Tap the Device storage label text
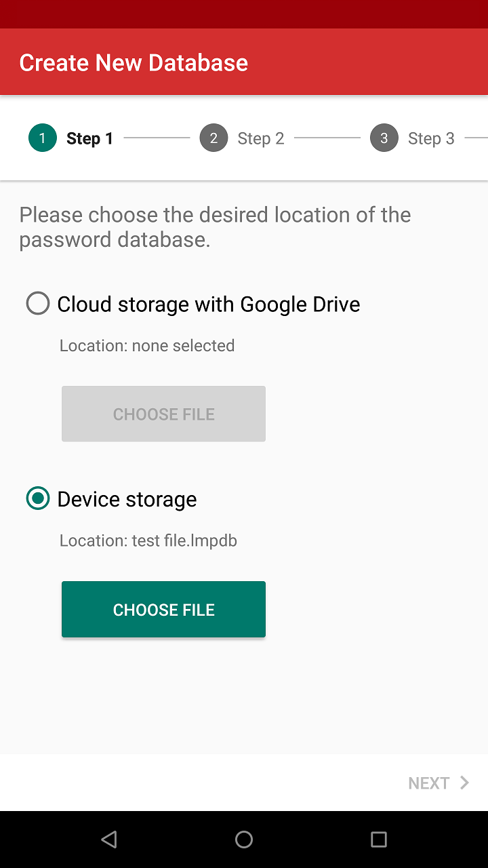Viewport: 488px width, 868px height. (127, 500)
